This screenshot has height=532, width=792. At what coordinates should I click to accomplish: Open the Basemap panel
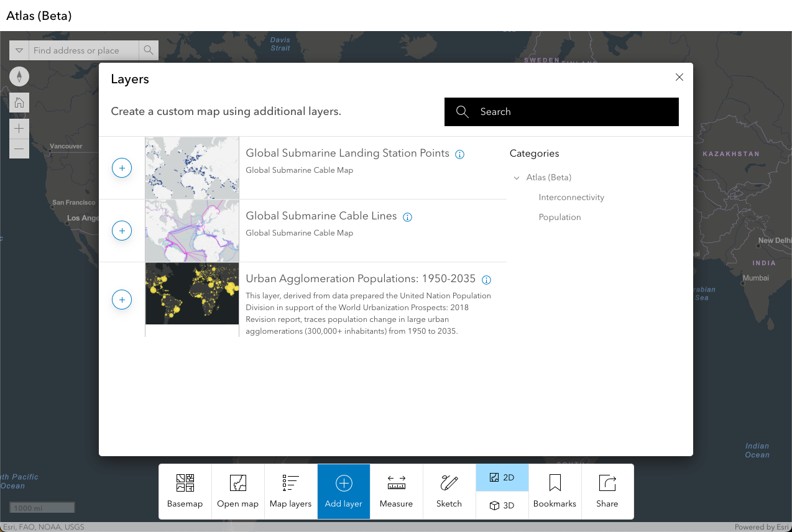185,491
